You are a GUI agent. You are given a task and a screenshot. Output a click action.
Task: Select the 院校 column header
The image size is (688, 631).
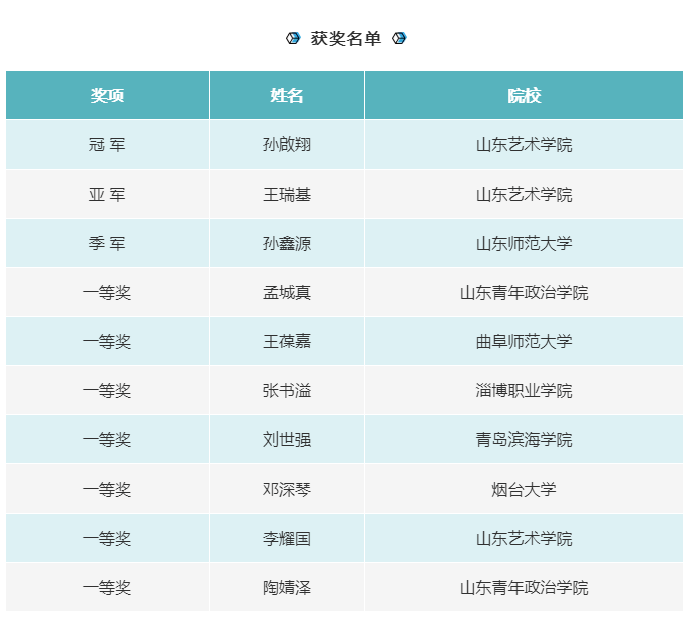(524, 95)
